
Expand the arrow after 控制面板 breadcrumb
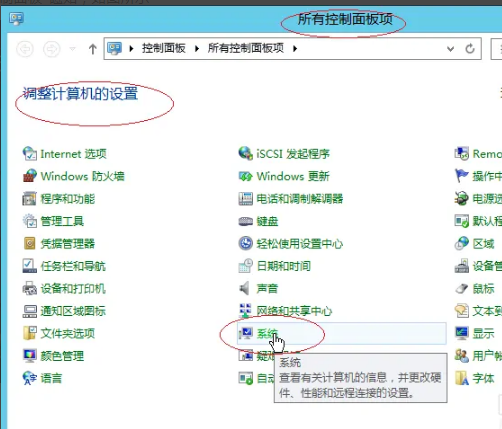click(x=197, y=49)
